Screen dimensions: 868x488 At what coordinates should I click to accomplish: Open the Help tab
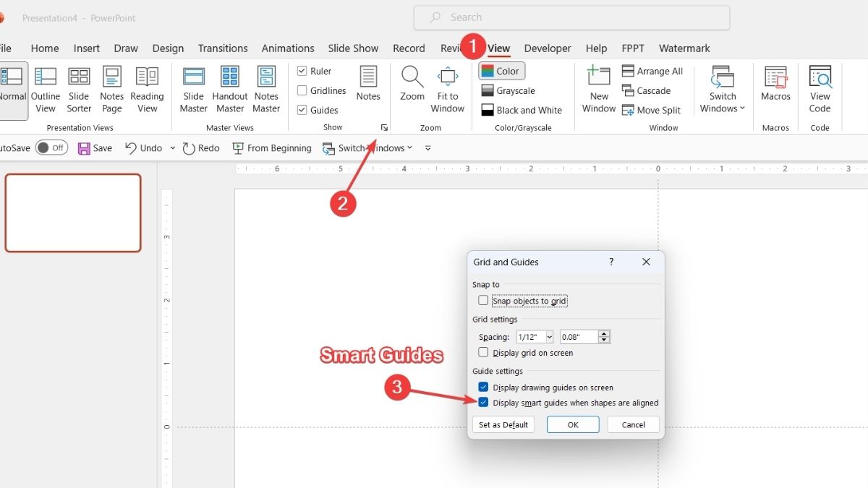click(x=596, y=48)
